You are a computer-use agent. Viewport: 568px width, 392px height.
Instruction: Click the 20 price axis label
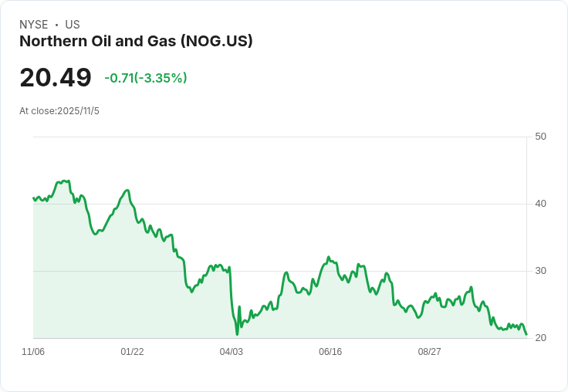click(540, 338)
